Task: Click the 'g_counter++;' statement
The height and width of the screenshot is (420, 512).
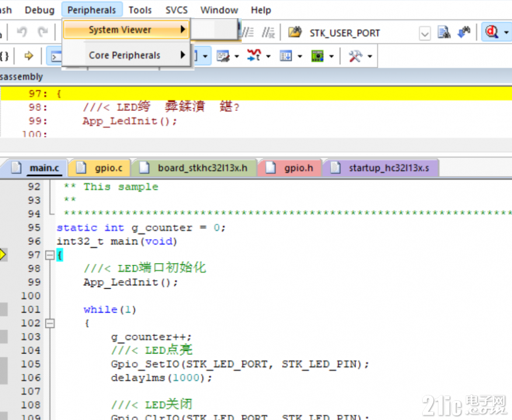Action: pos(151,337)
